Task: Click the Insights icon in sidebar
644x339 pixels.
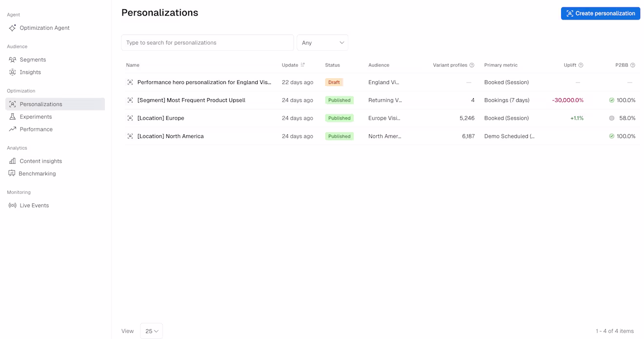Action: point(13,72)
